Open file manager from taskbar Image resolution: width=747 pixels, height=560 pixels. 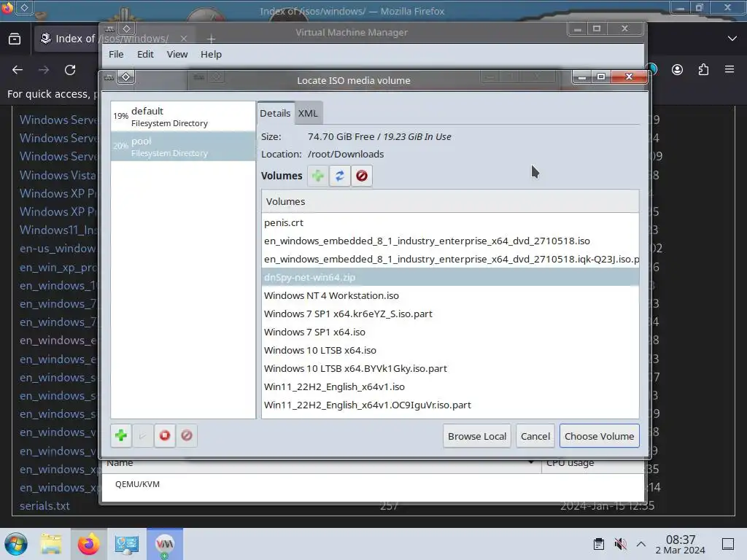pos(51,544)
